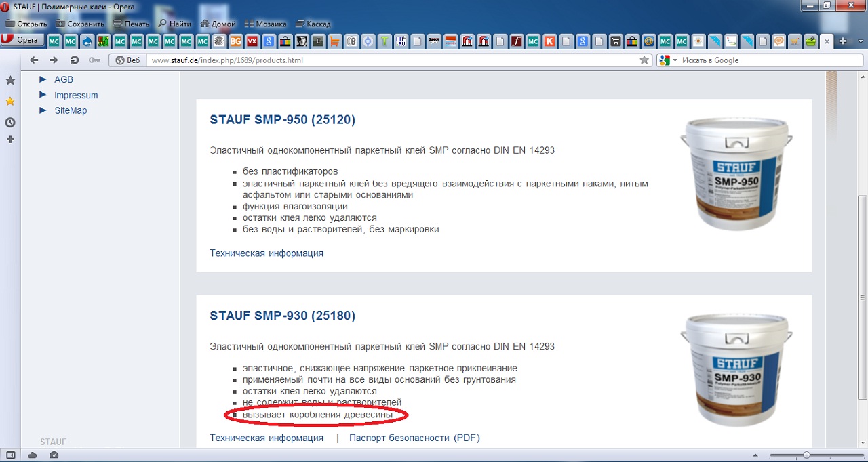Switch to the dark shopping cart tab
The image size is (868, 462).
click(x=616, y=41)
